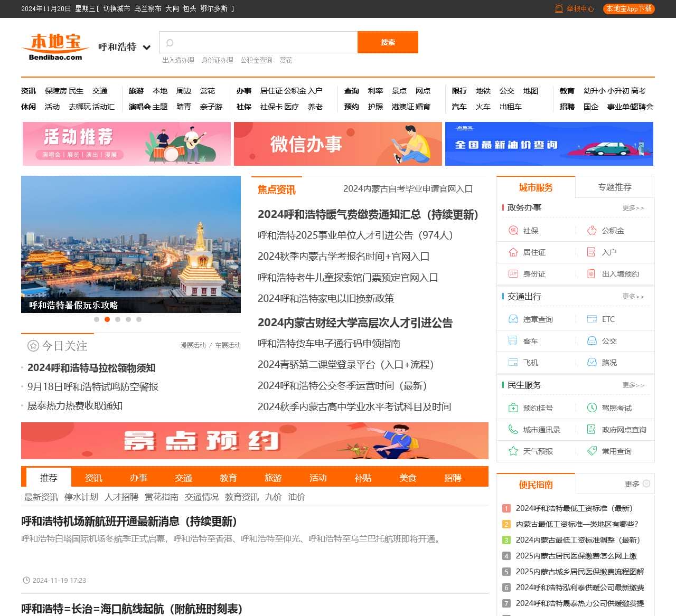
Task: Click the 举报中心 bell icon
Action: click(559, 8)
